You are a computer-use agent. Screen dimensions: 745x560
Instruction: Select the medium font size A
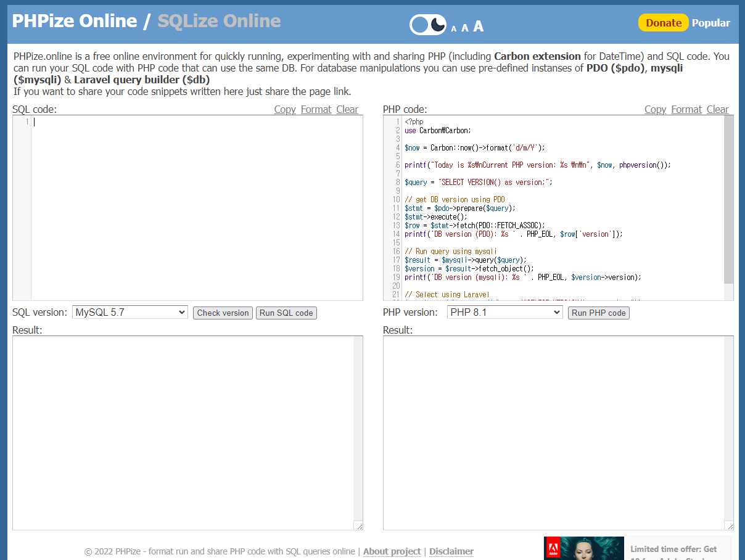465,28
